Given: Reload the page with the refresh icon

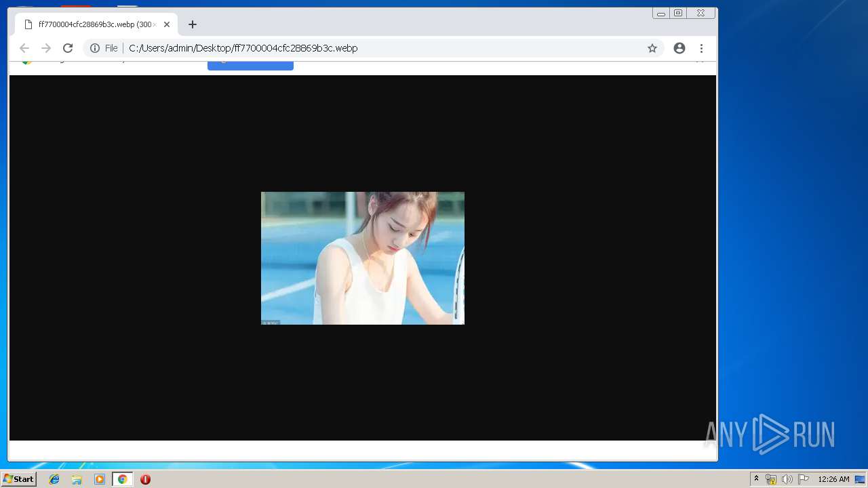Looking at the screenshot, I should 68,48.
